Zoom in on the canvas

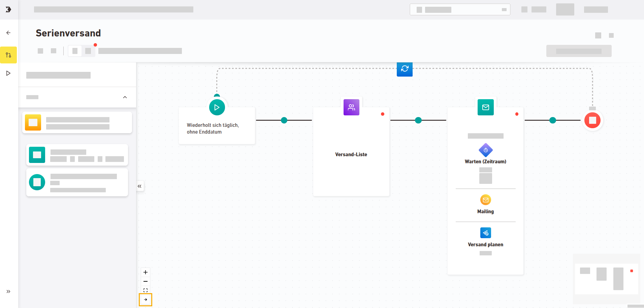[146, 272]
